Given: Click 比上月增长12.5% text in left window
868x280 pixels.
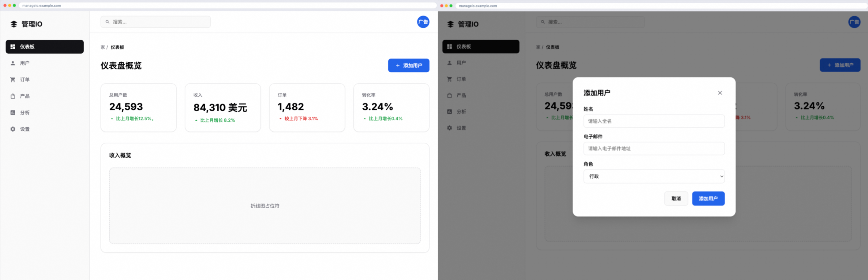Looking at the screenshot, I should pos(135,118).
